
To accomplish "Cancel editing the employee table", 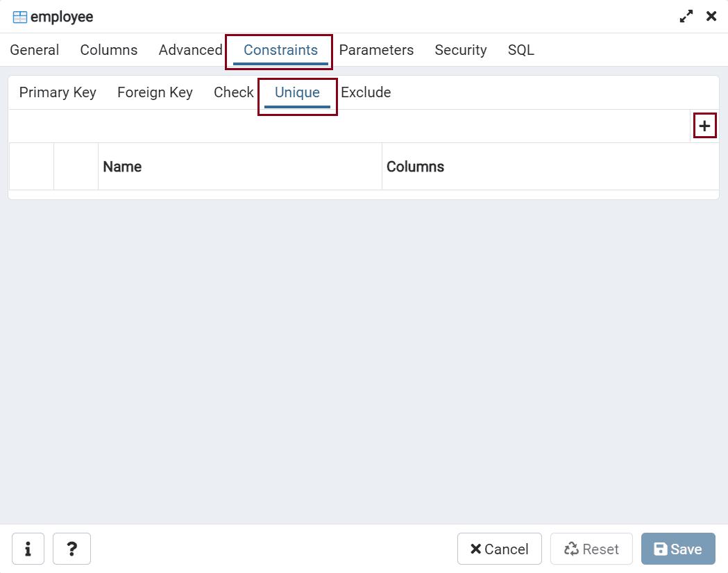I will pos(499,549).
